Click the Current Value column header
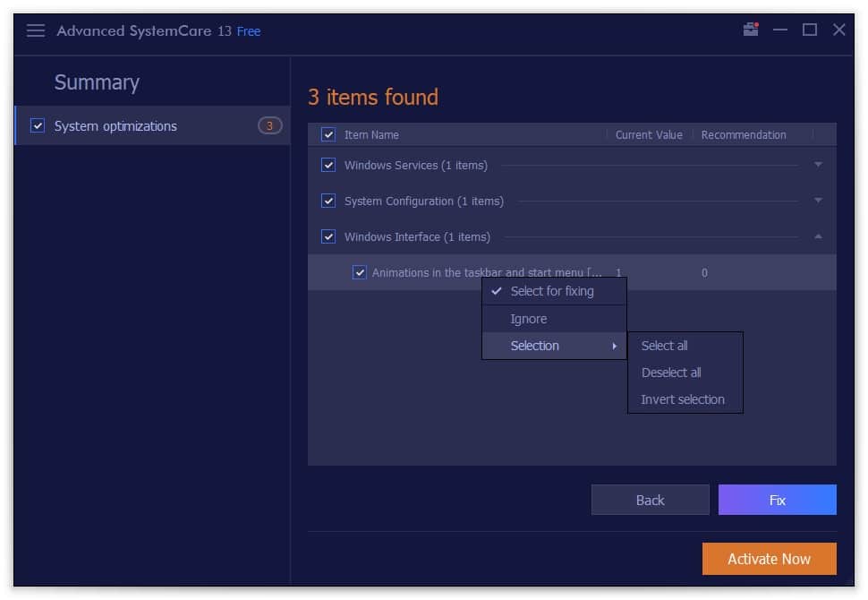Viewport: 868px width, 600px height. (x=649, y=134)
